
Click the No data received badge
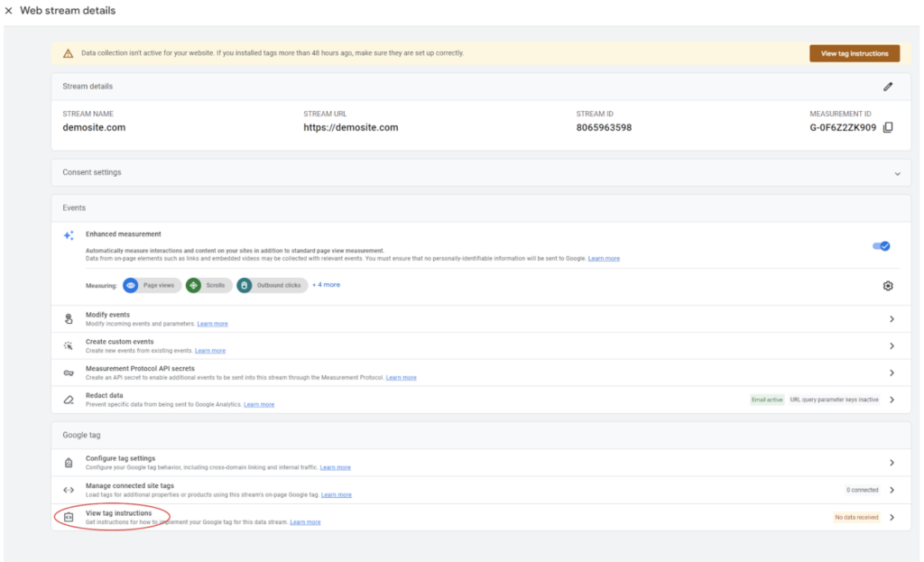(x=856, y=517)
